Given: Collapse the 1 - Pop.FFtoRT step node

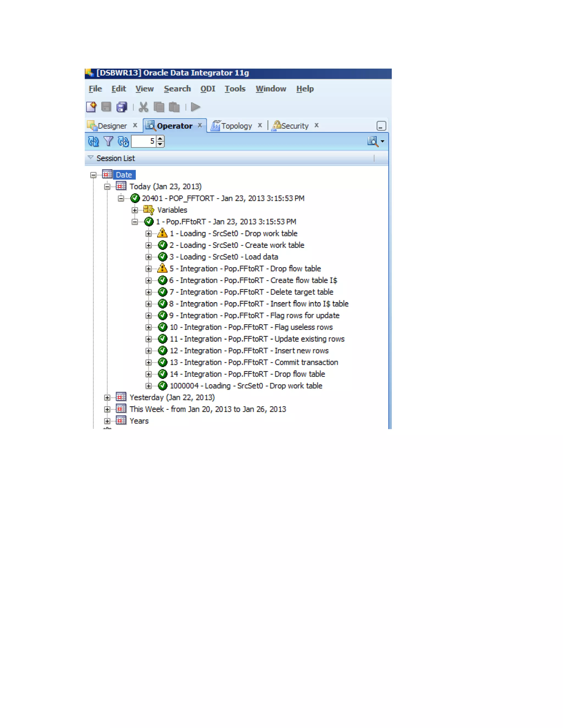Looking at the screenshot, I should pos(134,222).
